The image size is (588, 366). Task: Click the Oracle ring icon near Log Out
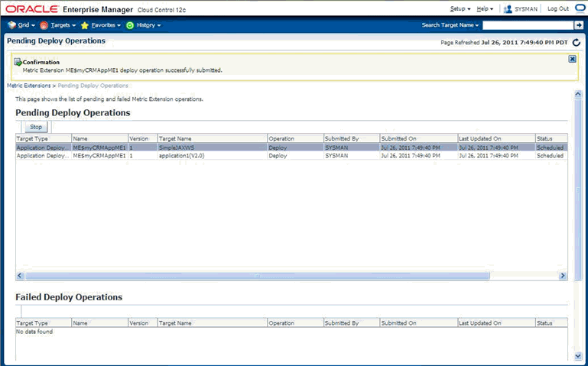pos(580,8)
